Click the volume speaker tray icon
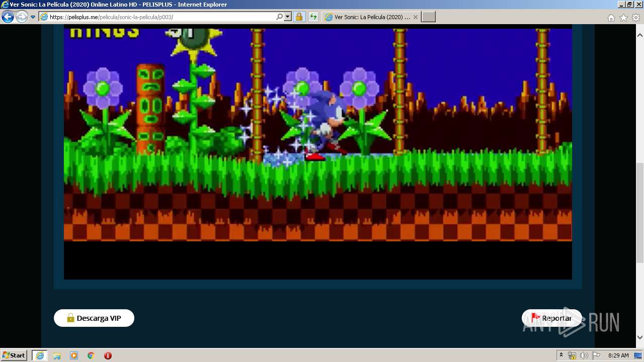This screenshot has height=362, width=644. [x=584, y=355]
